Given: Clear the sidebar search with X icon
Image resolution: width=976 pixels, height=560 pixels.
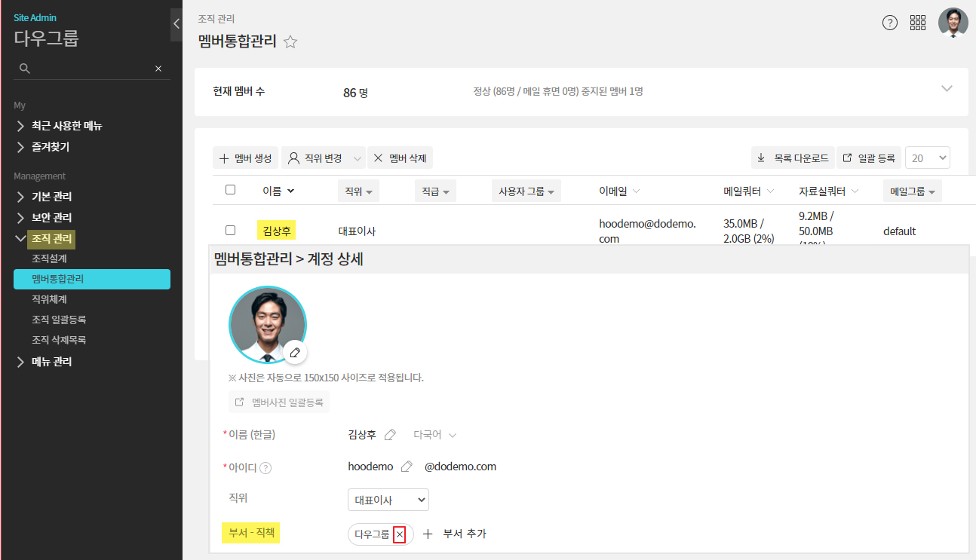Looking at the screenshot, I should 158,69.
